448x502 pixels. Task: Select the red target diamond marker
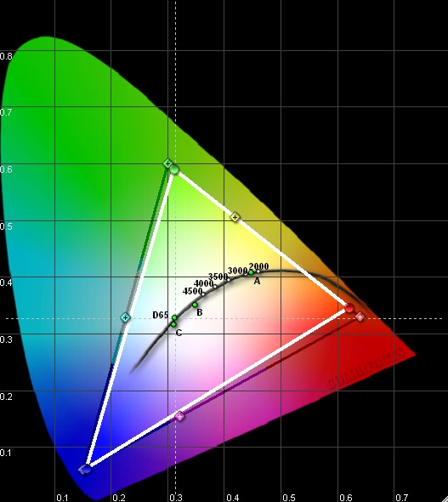click(360, 317)
